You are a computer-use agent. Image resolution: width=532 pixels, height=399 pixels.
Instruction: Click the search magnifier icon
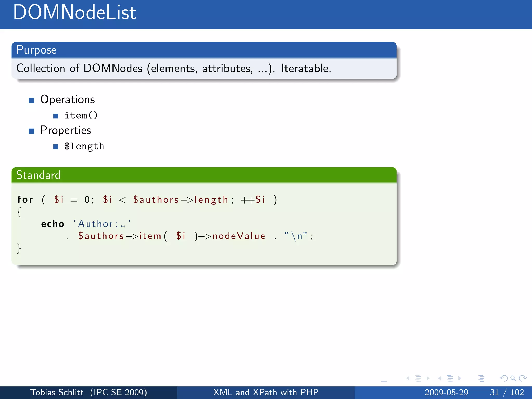click(513, 378)
